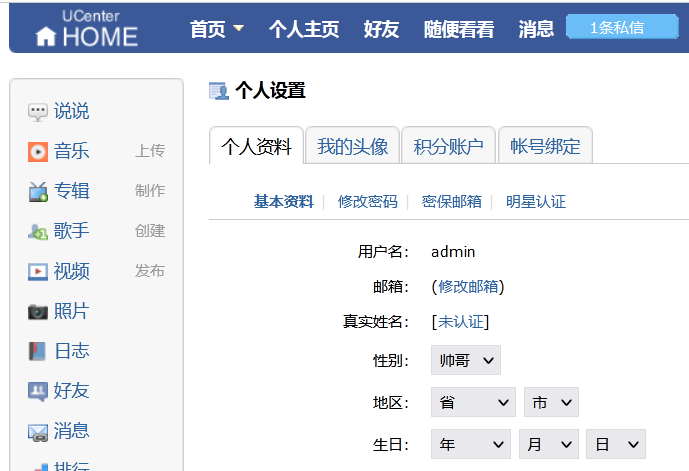Screen dimensions: 689x471
Task: Switch to the 帐号绑定 tab
Action: pyautogui.click(x=545, y=146)
